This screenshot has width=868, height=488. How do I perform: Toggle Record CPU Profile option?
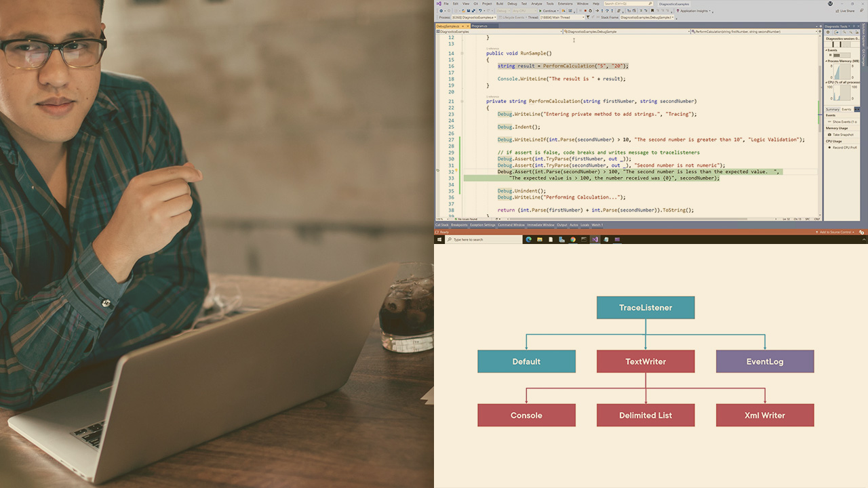[x=829, y=147]
